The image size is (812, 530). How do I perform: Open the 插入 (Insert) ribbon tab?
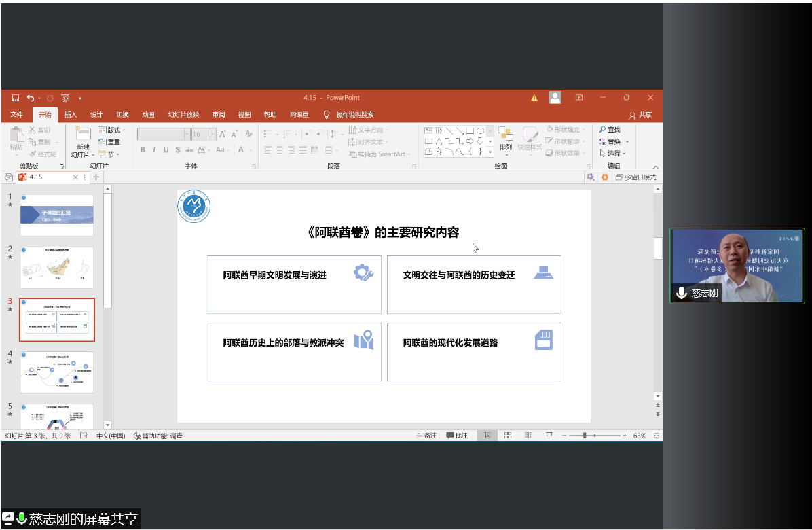(x=71, y=115)
